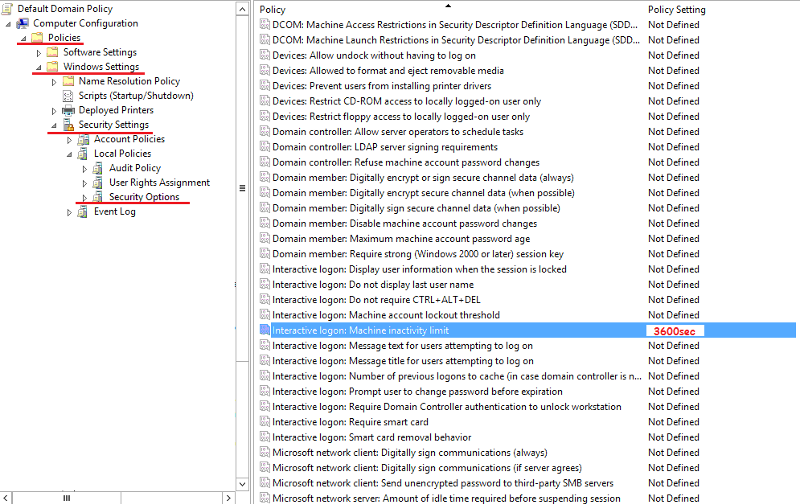Expand the User Rights Assignment node
This screenshot has height=504, width=800.
[x=85, y=183]
